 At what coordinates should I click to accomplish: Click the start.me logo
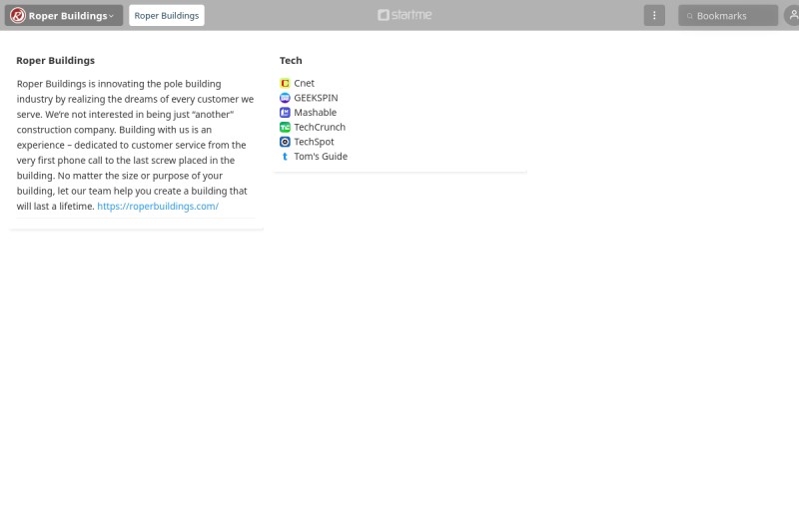click(x=404, y=15)
